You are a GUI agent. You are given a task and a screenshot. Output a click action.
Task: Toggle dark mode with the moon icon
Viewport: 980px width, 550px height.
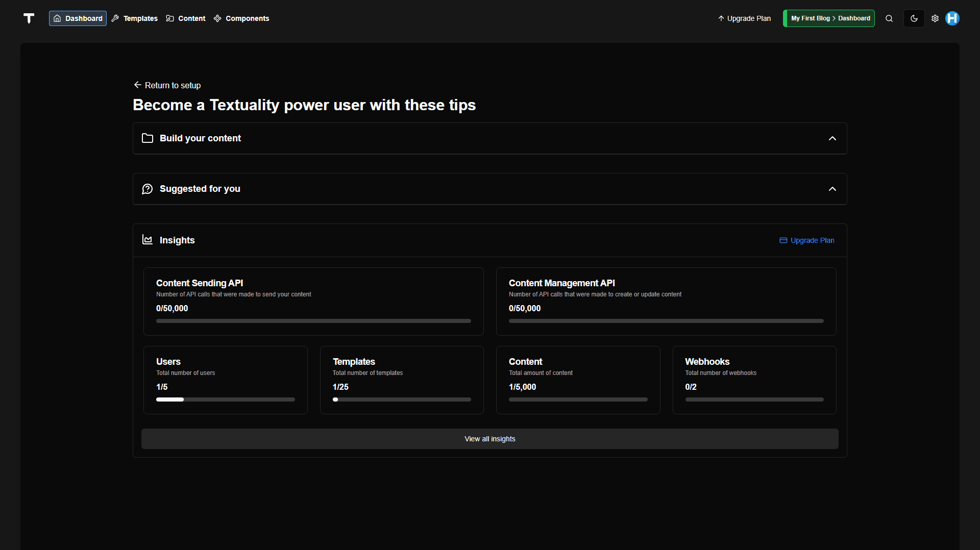(x=914, y=18)
